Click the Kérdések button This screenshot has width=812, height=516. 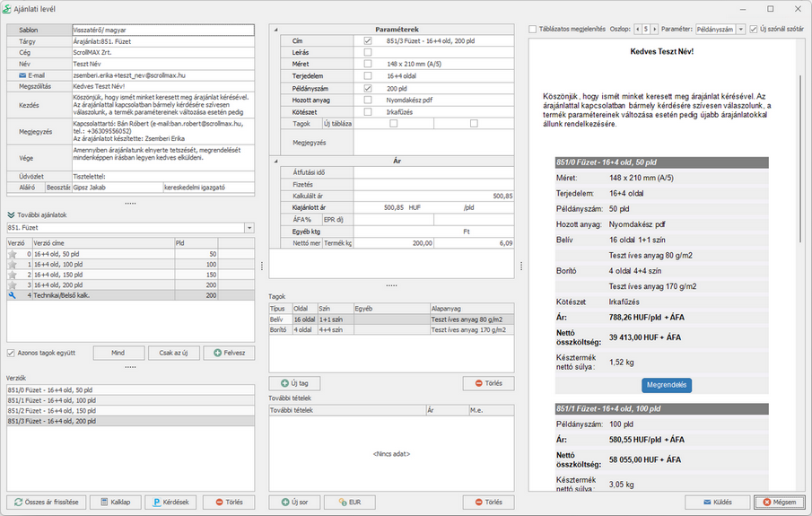pyautogui.click(x=170, y=502)
